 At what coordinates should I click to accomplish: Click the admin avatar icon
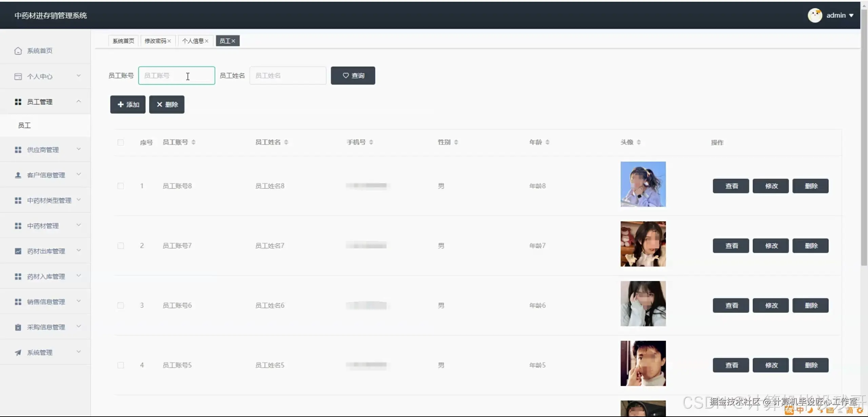coord(814,16)
